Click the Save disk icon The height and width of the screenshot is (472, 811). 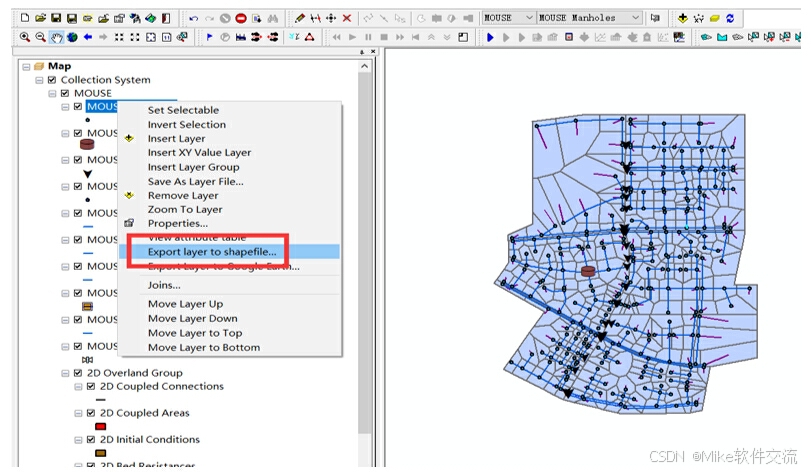[x=56, y=18]
